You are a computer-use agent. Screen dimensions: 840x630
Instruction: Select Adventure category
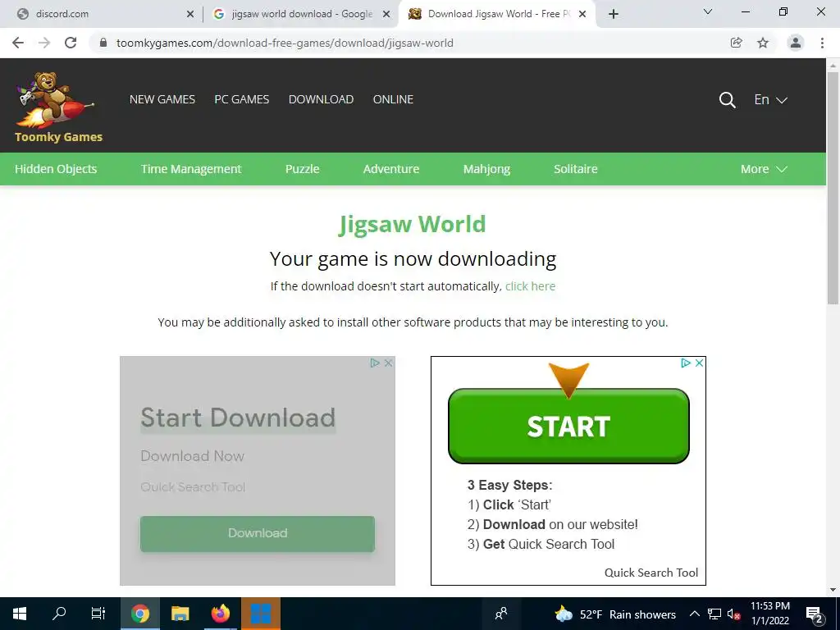[391, 169]
